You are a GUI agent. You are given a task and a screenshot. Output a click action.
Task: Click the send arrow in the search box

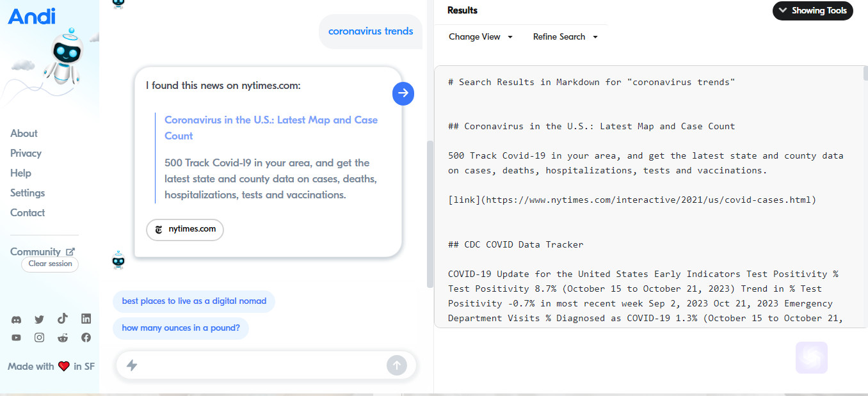[x=397, y=365]
